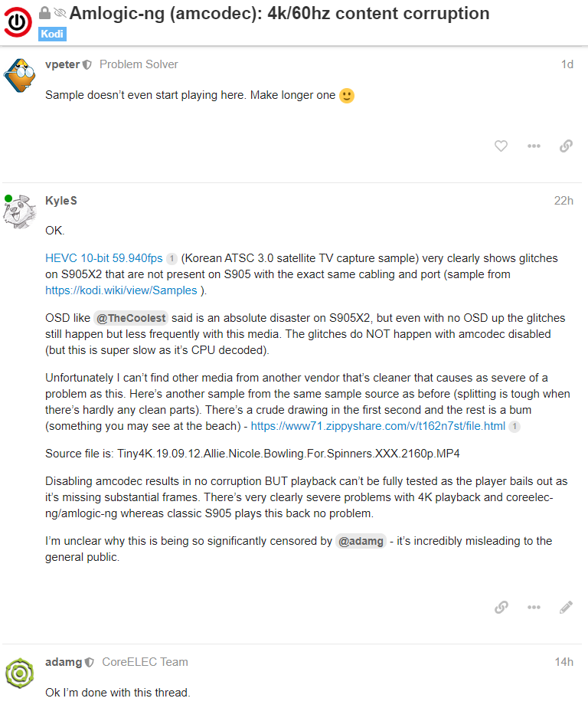The image size is (588, 708).
Task: Open the zippyshare file link
Action: coord(377,425)
